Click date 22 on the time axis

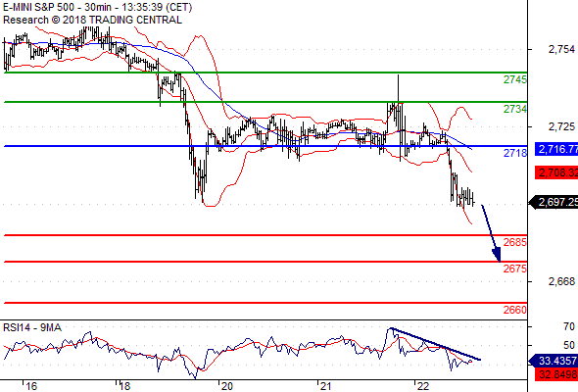point(423,386)
